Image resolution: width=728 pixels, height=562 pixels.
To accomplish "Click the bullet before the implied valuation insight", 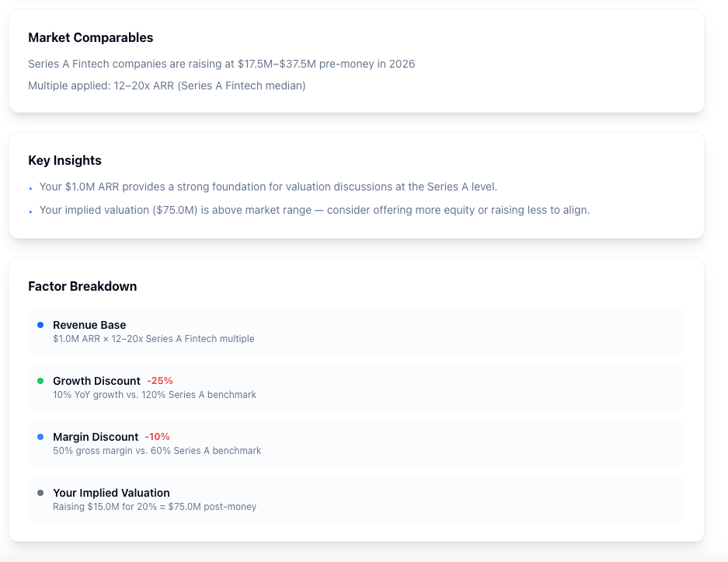I will point(30,211).
